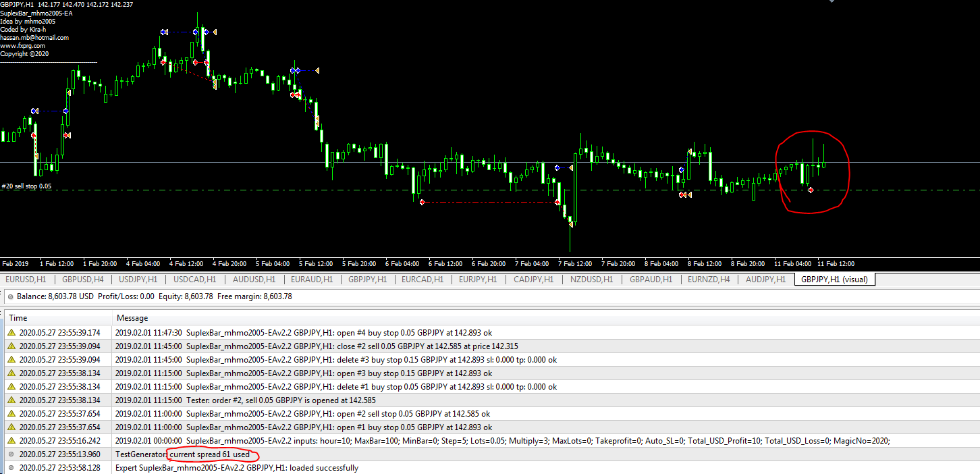Image resolution: width=980 pixels, height=474 pixels.
Task: Select the GBPJPY,H1 (visual) tab
Action: tap(835, 279)
